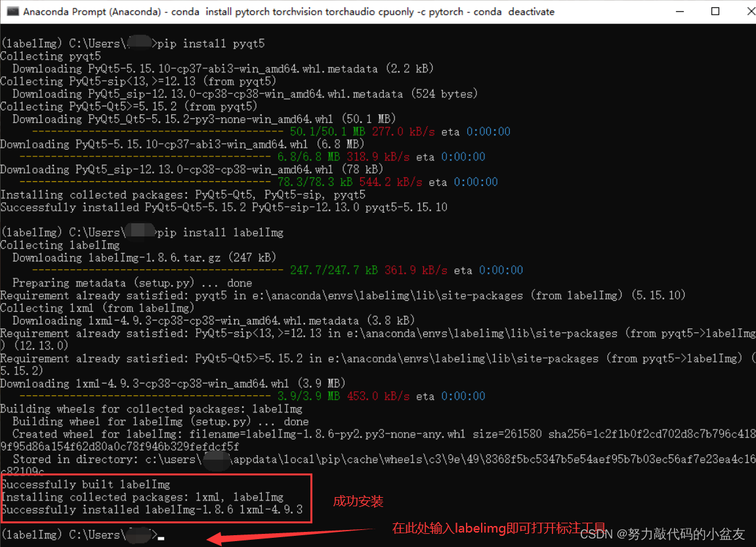Click the 'Collecting pyqt5' output line
Image resolution: width=756 pixels, height=547 pixels.
tap(51, 56)
